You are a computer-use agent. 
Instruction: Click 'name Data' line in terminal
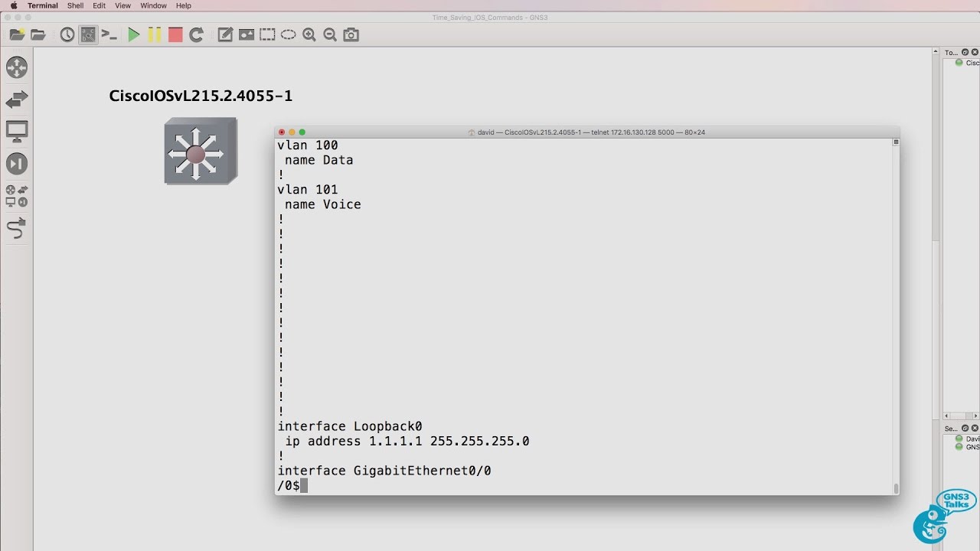[318, 160]
